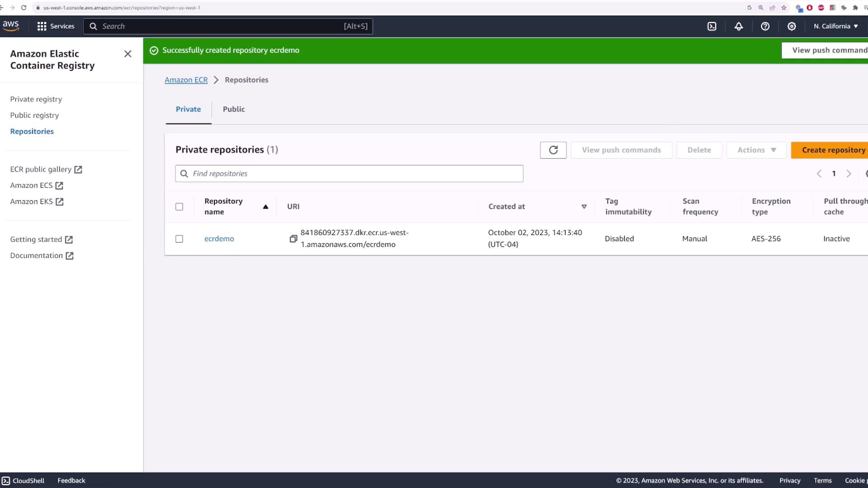Viewport: 868px width, 488px height.
Task: Copy the ecrdemo repository URI
Action: (293, 239)
